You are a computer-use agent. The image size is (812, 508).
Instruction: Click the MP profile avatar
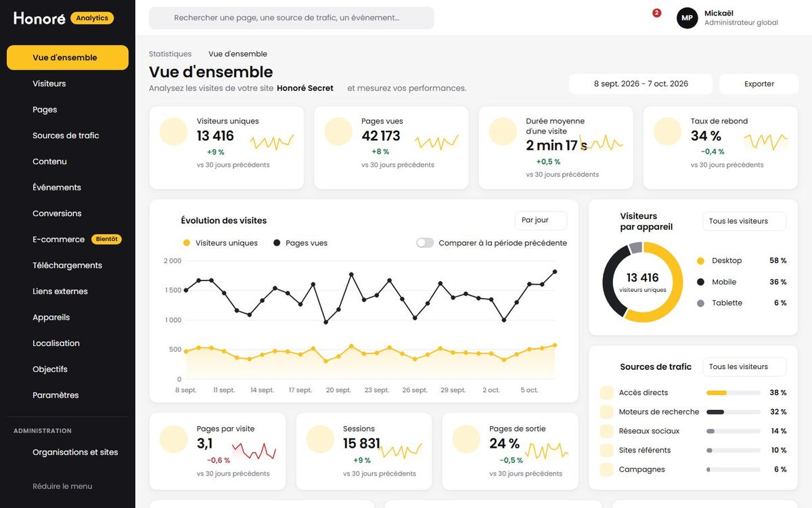coord(687,18)
